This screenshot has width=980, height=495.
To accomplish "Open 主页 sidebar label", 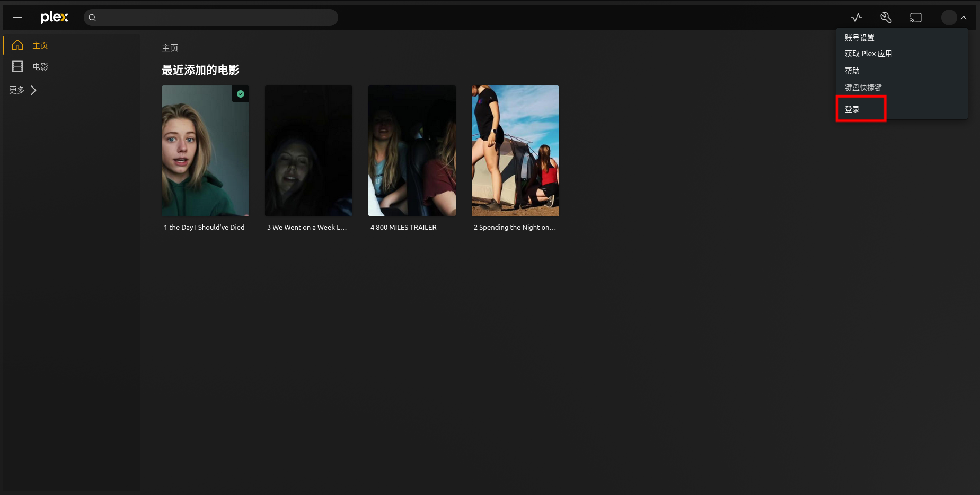I will click(40, 46).
